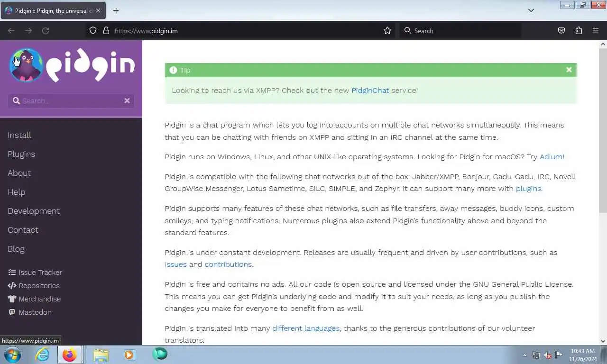Open the Merchandise link

(x=40, y=299)
